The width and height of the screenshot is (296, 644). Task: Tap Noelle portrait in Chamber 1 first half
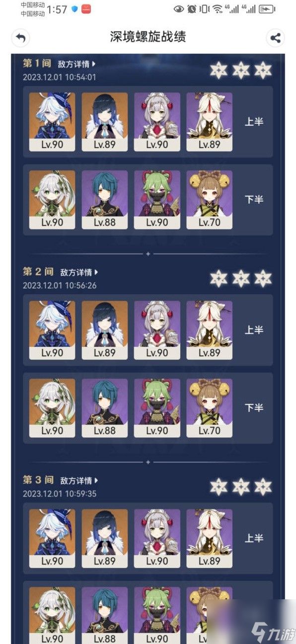coord(157,122)
